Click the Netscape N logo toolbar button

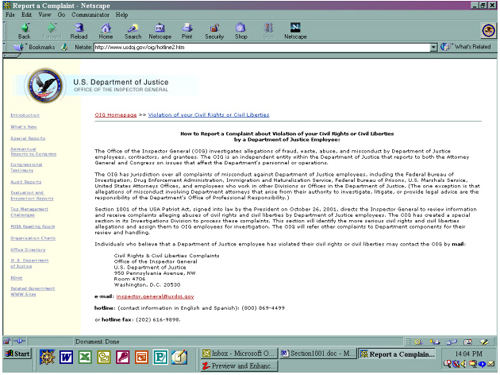coord(295,31)
